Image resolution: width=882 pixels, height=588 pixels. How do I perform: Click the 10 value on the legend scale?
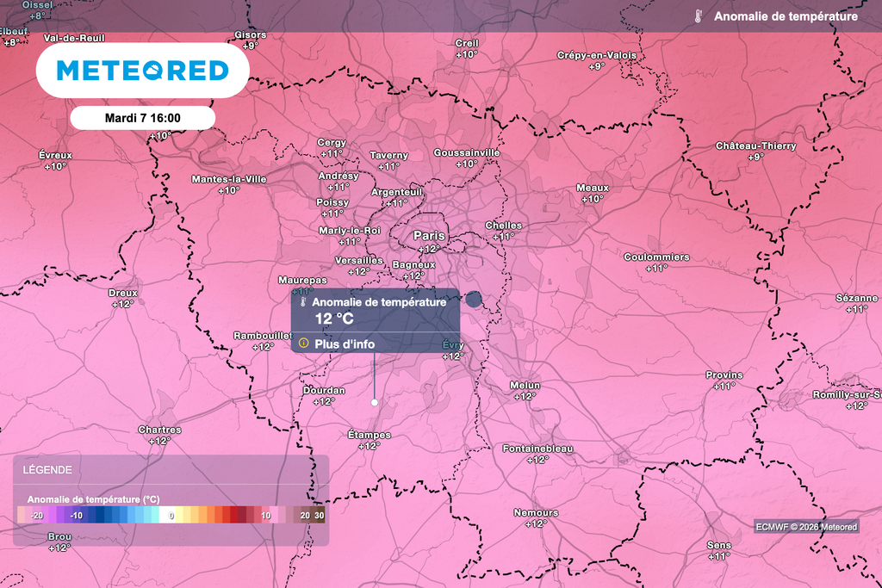click(x=265, y=516)
